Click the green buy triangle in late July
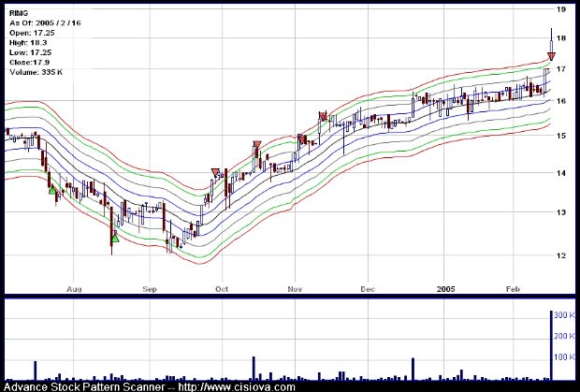The height and width of the screenshot is (392, 580). coord(52,190)
